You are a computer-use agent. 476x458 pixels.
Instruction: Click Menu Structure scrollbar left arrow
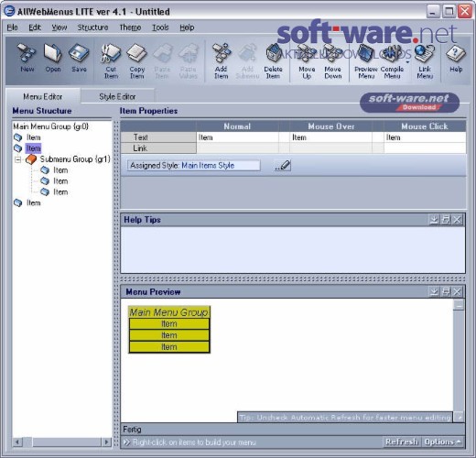17,442
